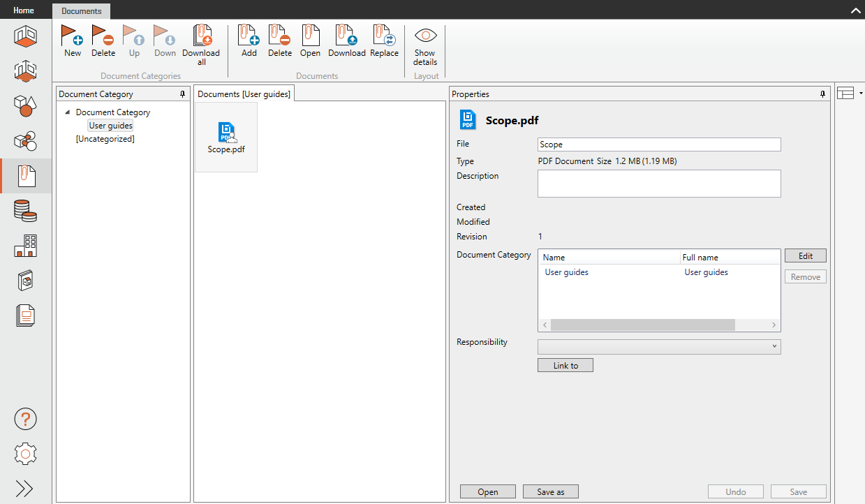Toggle pin on Document Category panel
Screen dimensions: 865x504
click(x=183, y=94)
